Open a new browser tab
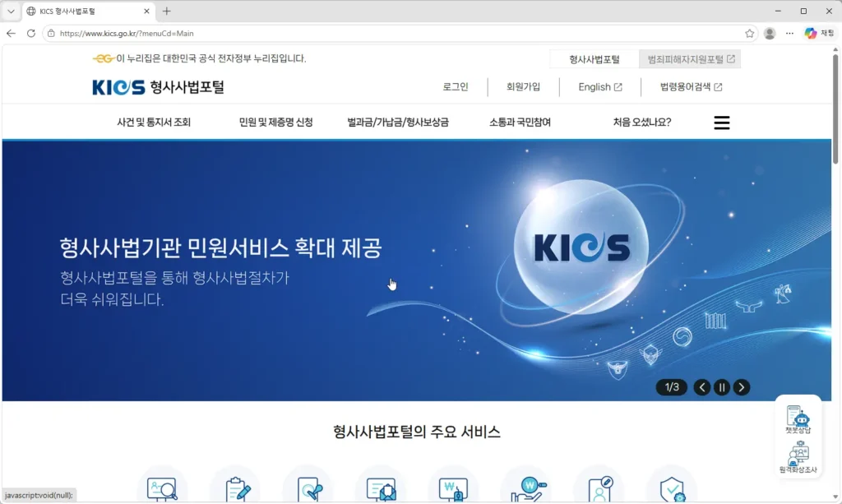 (166, 12)
